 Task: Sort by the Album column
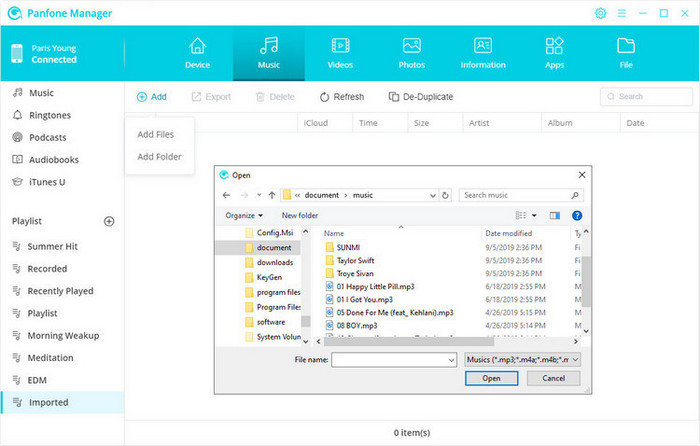pyautogui.click(x=560, y=123)
